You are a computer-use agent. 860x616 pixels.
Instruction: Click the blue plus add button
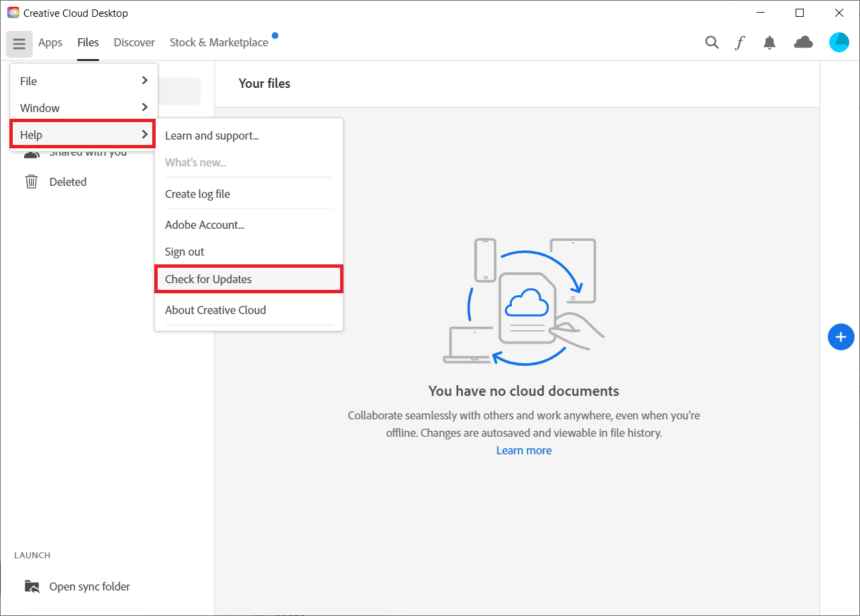(841, 337)
